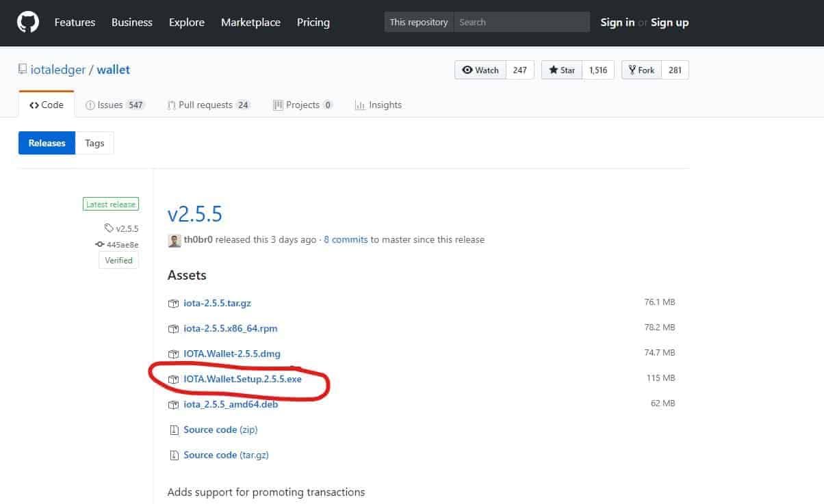
Task: Open the repository book icon next to iotaledger
Action: point(23,69)
